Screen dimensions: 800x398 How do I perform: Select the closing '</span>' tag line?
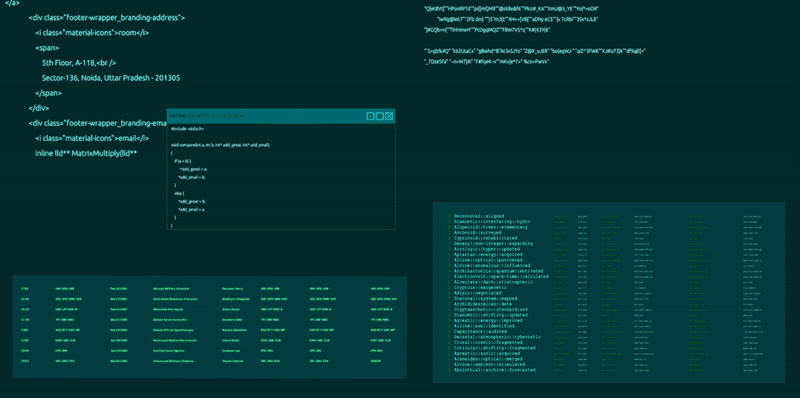coord(48,93)
